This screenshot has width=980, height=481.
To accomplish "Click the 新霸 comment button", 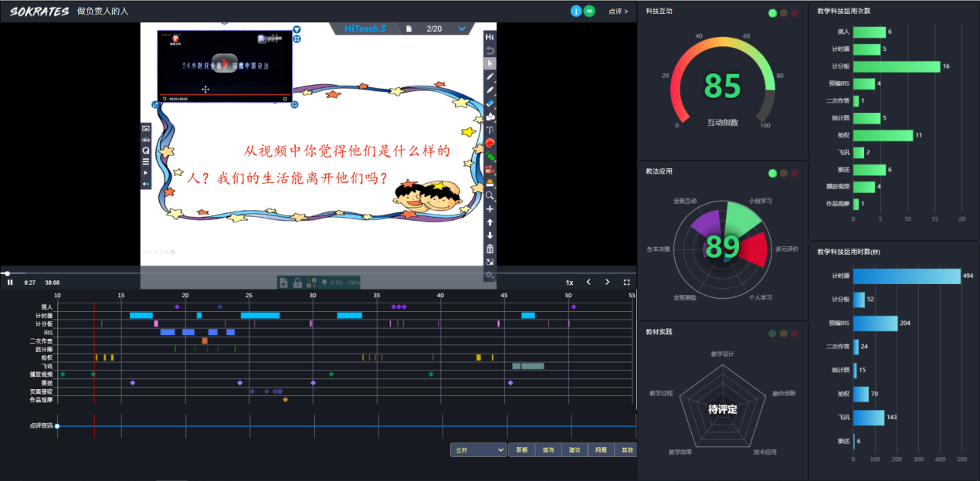I will click(x=521, y=449).
